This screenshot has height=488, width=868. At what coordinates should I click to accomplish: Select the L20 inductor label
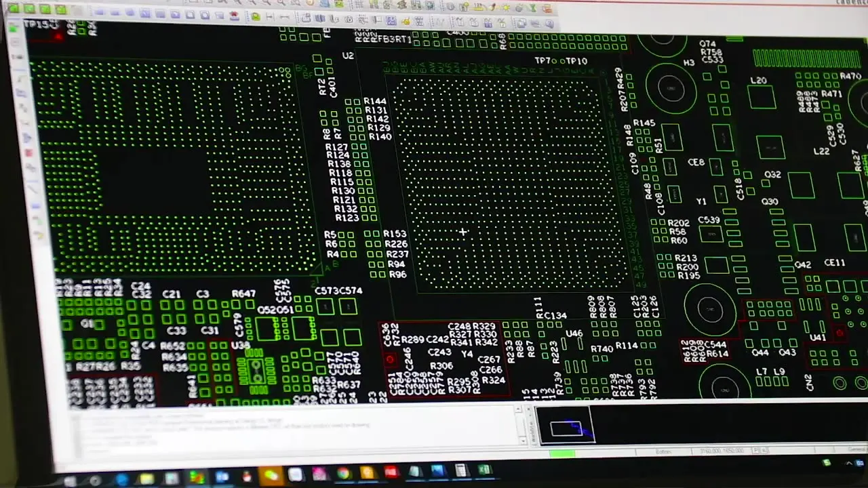(759, 81)
